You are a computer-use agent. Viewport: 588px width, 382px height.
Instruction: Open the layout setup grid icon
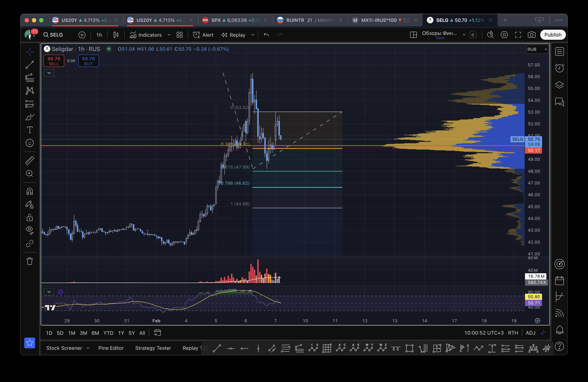point(413,35)
